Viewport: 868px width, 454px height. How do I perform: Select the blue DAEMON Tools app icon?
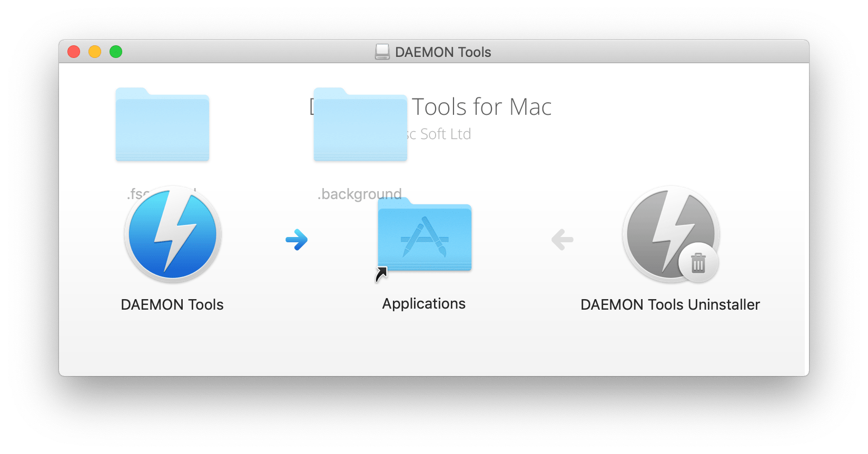point(173,234)
